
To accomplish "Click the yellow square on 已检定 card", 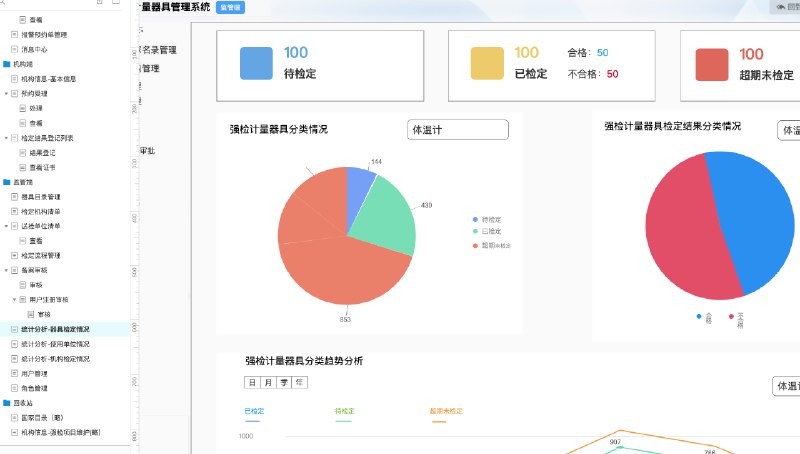I will pos(487,63).
